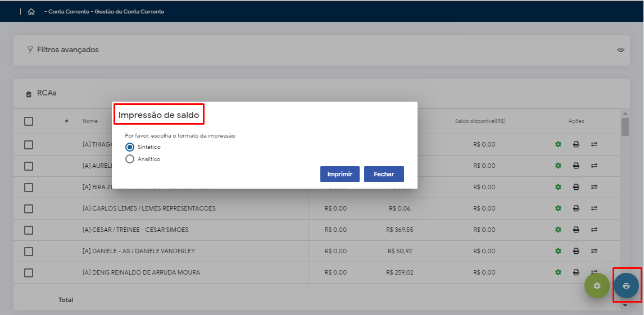Viewport: 644px width, 315px height.
Task: Click transfer arrows for CESAR SIMOES row
Action: (x=595, y=230)
